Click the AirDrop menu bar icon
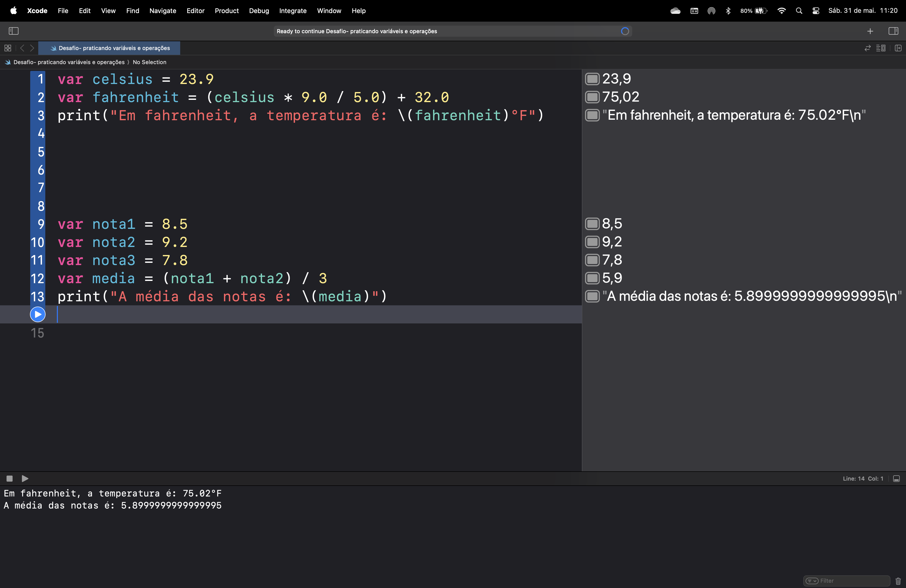This screenshot has height=588, width=906. pyautogui.click(x=711, y=11)
